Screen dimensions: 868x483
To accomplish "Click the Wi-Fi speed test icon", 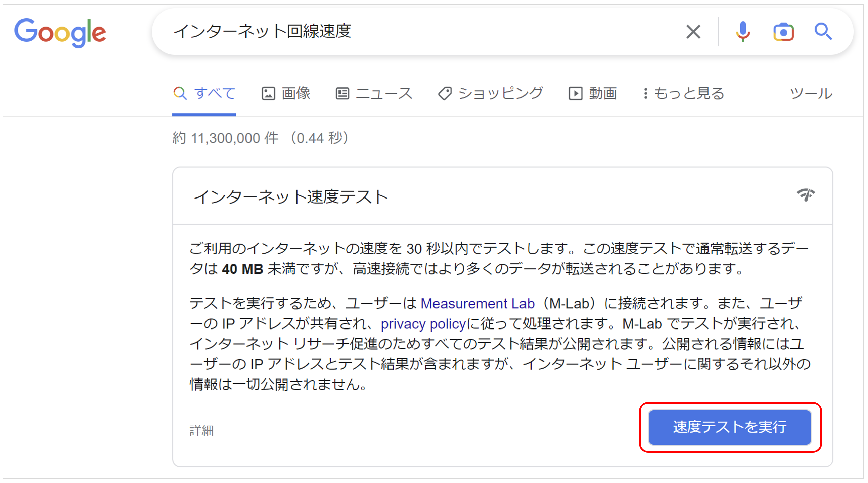I will coord(806,195).
